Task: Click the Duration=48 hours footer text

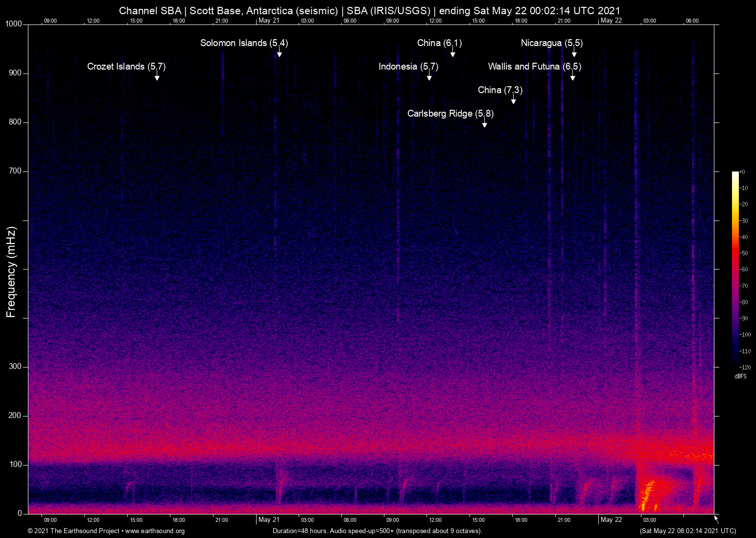Action: [377, 531]
